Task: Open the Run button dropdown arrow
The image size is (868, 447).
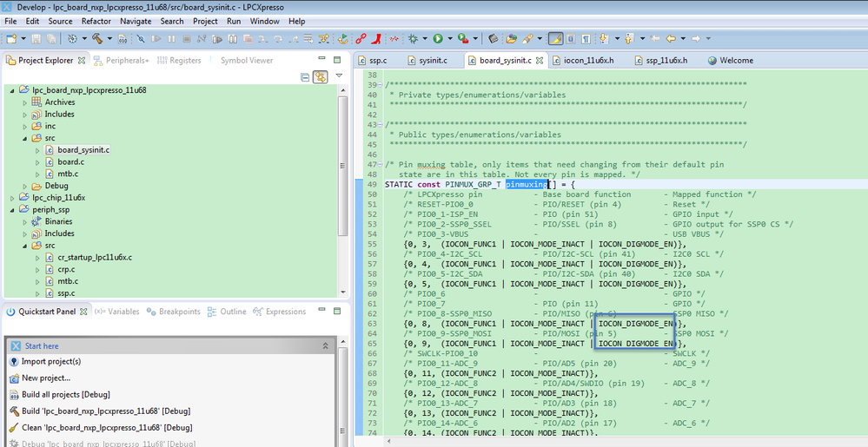Action: coord(450,39)
